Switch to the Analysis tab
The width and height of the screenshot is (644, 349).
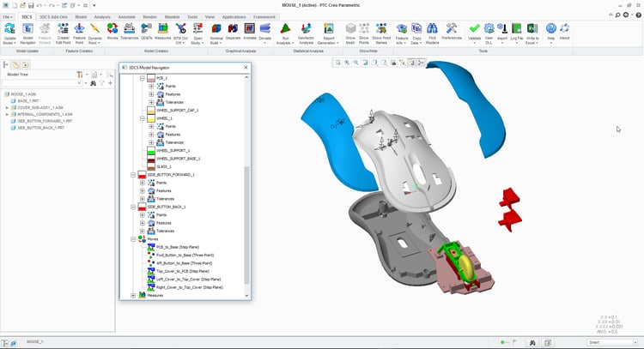(x=102, y=17)
